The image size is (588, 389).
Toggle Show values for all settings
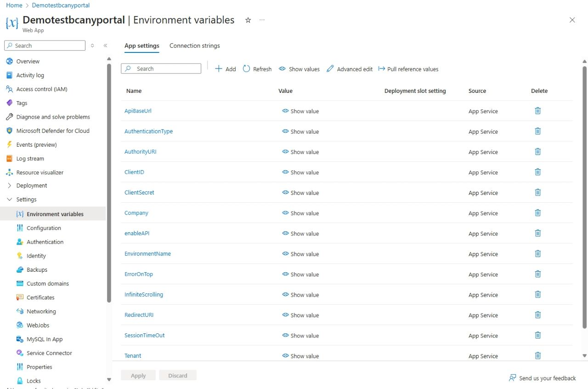click(299, 69)
